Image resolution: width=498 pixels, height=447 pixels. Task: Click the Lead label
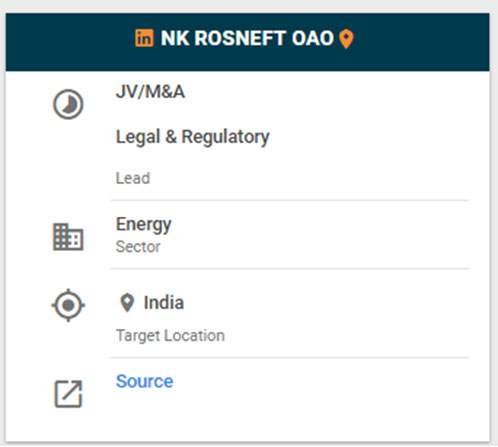click(133, 178)
